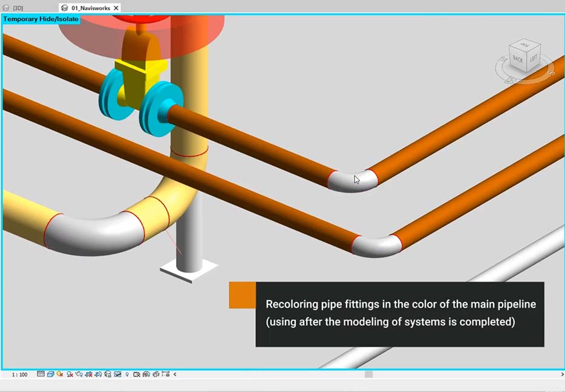565x392 pixels.
Task: Click the BACK face of the ViewCube
Action: click(518, 59)
